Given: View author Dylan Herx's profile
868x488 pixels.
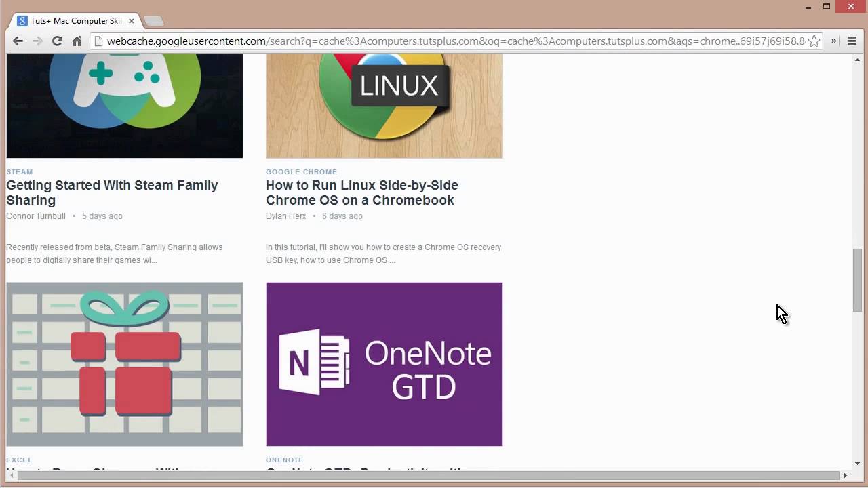Looking at the screenshot, I should point(285,216).
